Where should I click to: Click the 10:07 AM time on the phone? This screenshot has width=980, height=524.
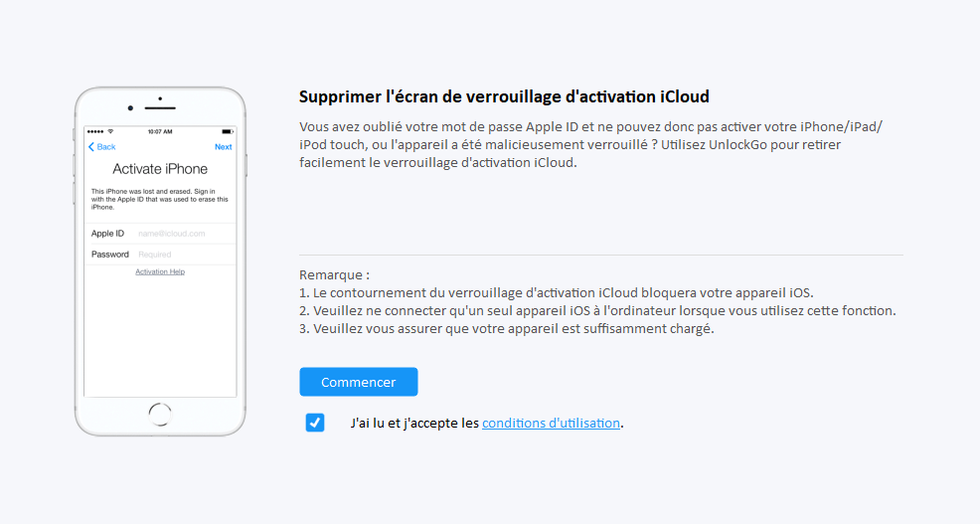tap(160, 131)
